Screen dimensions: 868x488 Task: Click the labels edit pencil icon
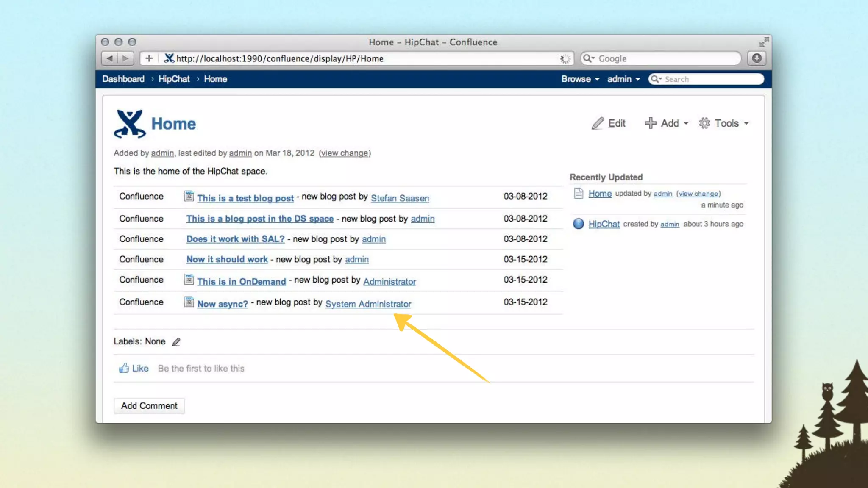176,342
